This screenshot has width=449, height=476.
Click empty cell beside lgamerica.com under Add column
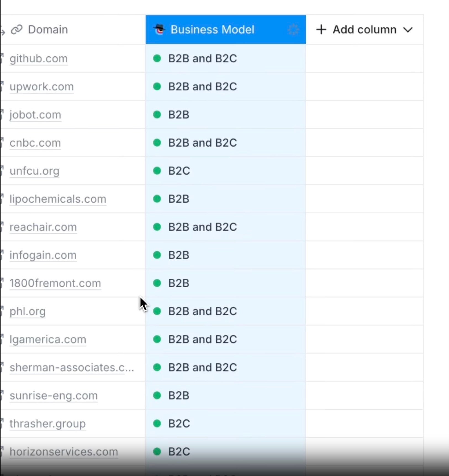(365, 339)
